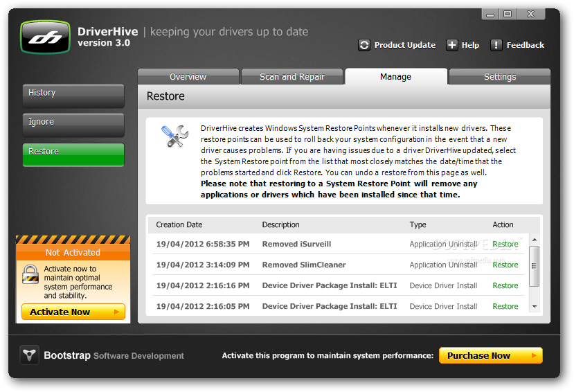Click the Removed SlimCleaner description
The height and width of the screenshot is (392, 574).
pyautogui.click(x=304, y=265)
